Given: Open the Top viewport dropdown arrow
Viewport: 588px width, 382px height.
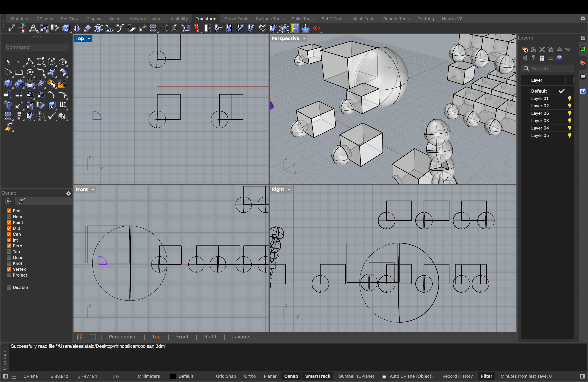Looking at the screenshot, I should pyautogui.click(x=89, y=38).
